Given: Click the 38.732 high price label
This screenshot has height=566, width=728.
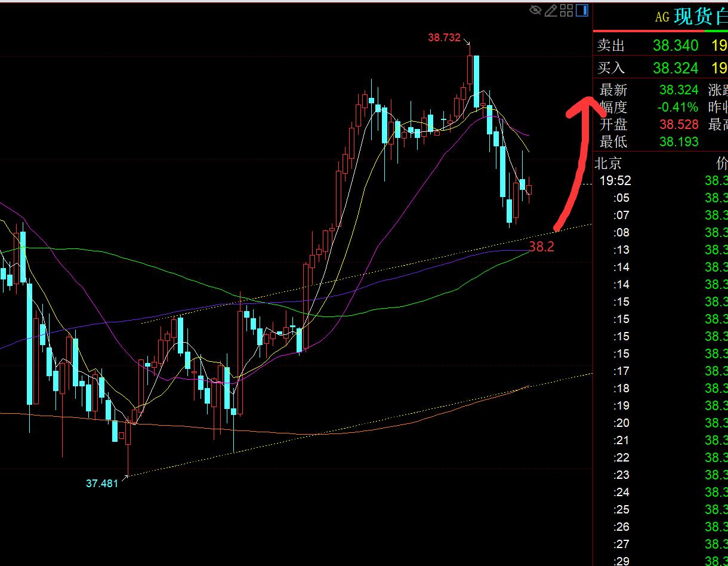Looking at the screenshot, I should point(444,38).
